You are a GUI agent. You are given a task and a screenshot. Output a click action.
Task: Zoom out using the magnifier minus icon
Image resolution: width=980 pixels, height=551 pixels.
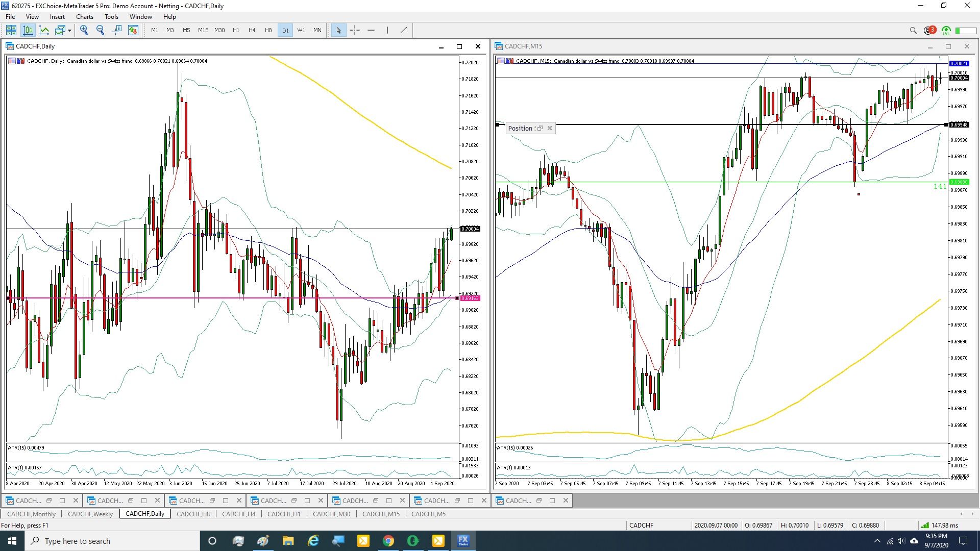tap(101, 30)
